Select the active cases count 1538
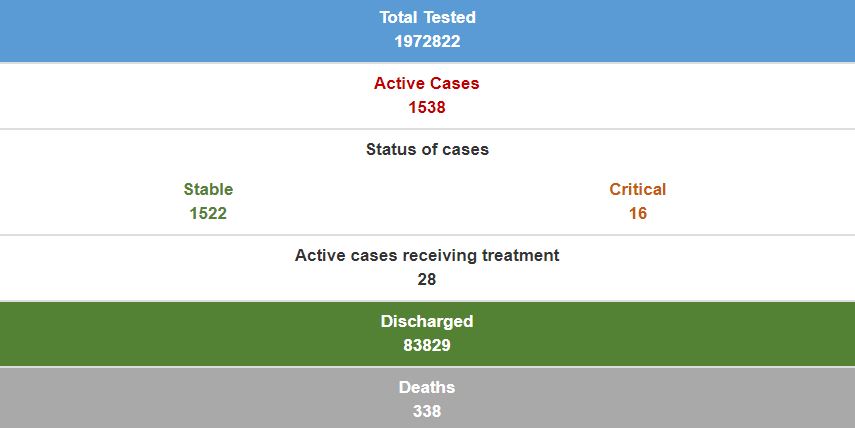The width and height of the screenshot is (855, 428). (427, 107)
